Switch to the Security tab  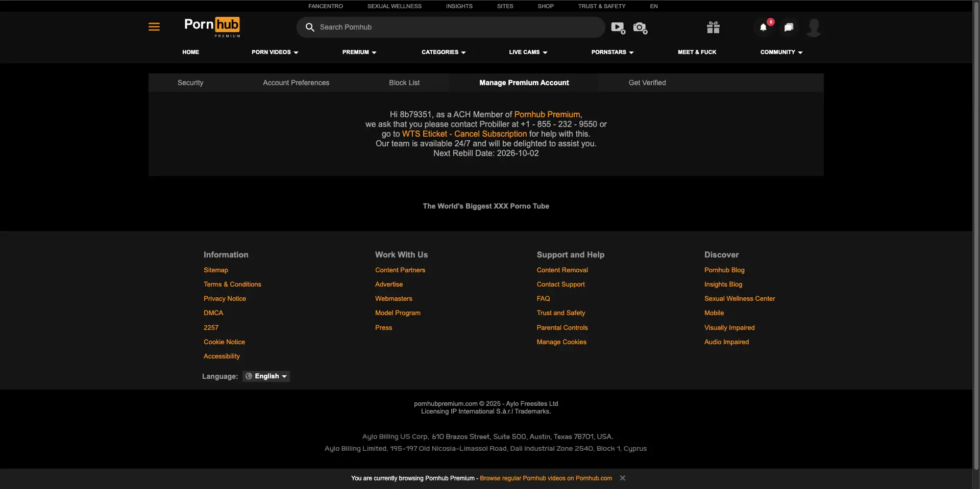pyautogui.click(x=190, y=83)
